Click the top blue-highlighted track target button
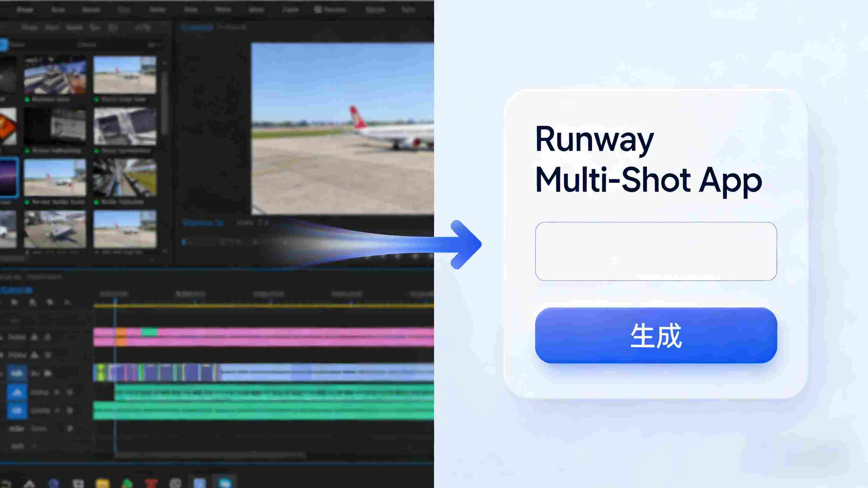This screenshot has height=488, width=868. [x=17, y=373]
